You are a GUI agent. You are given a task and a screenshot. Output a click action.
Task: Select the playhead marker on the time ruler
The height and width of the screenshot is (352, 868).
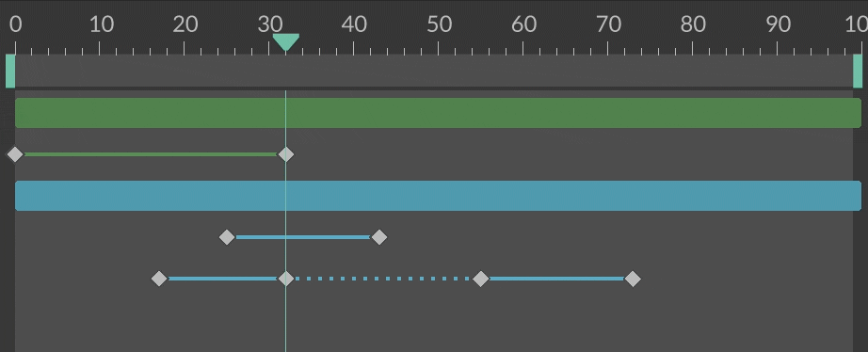285,42
